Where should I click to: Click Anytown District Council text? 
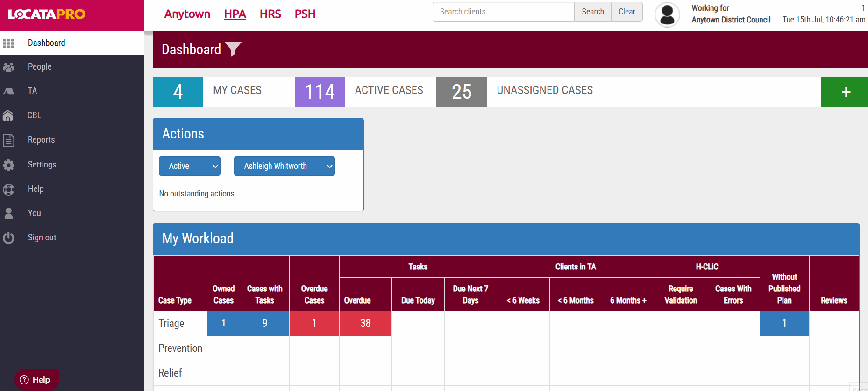[731, 20]
